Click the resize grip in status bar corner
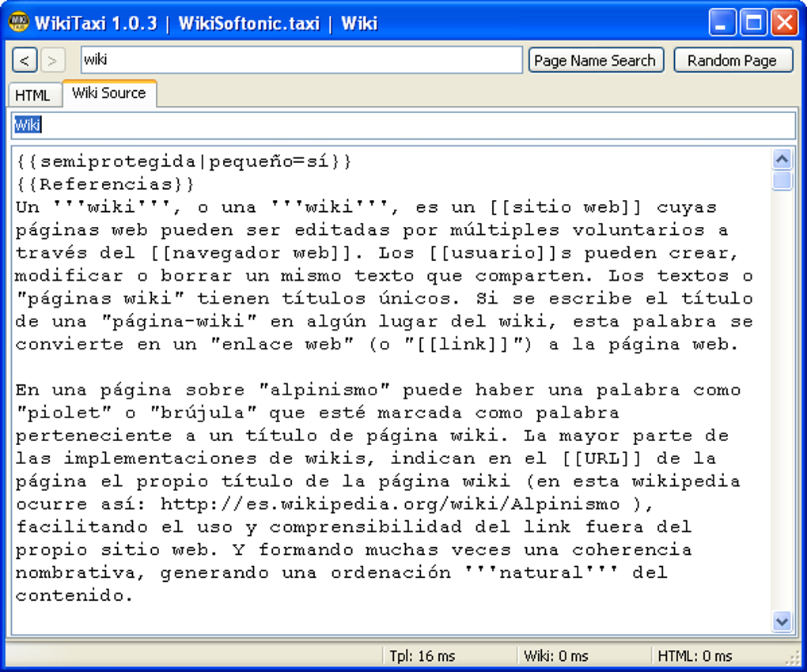 click(791, 658)
